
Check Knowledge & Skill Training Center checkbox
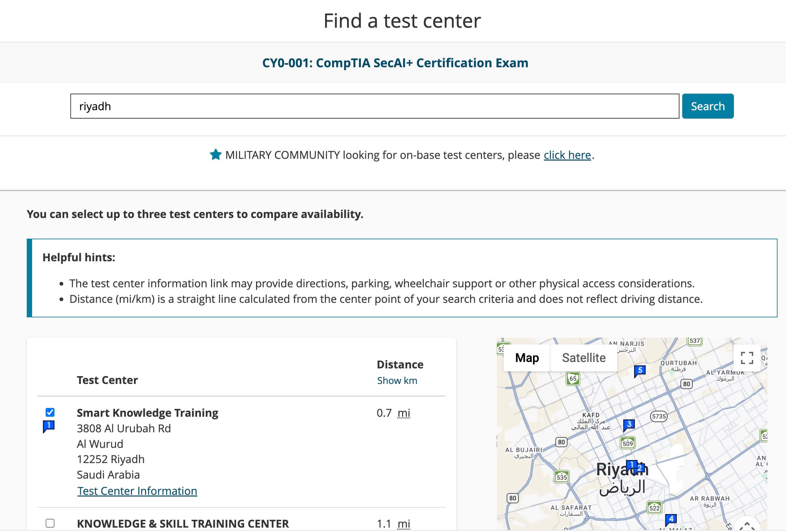[x=50, y=523]
